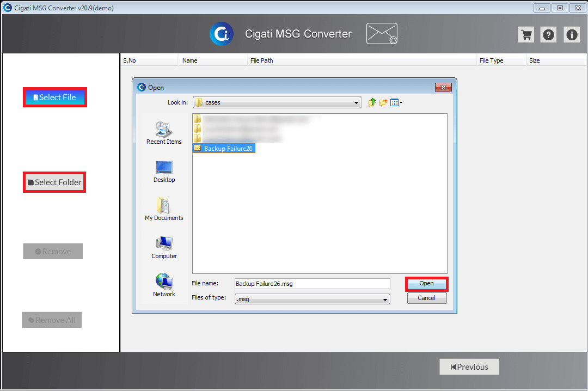Close the Cigati MSG Converter window
This screenshot has height=391, width=588.
[x=578, y=8]
